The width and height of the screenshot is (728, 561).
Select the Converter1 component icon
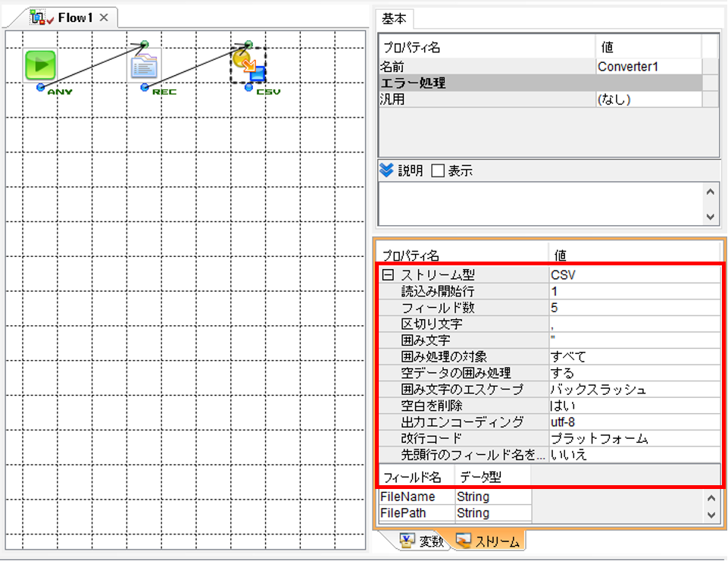(248, 66)
